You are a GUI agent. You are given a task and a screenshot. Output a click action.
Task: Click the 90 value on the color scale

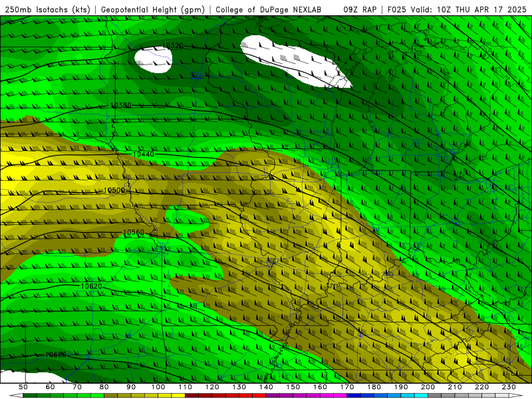coord(131,387)
